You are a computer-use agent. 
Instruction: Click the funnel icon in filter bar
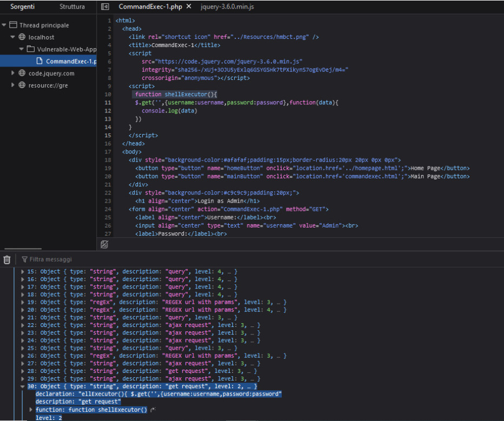click(x=24, y=259)
